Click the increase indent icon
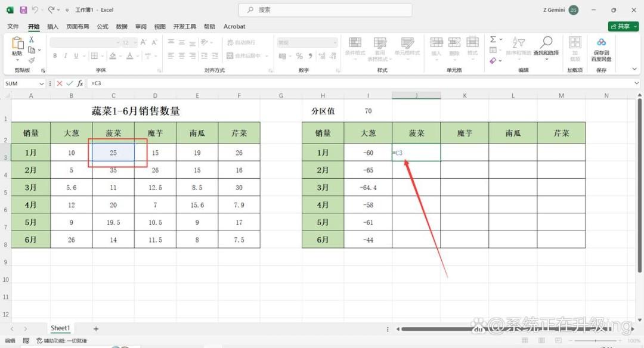 click(215, 56)
